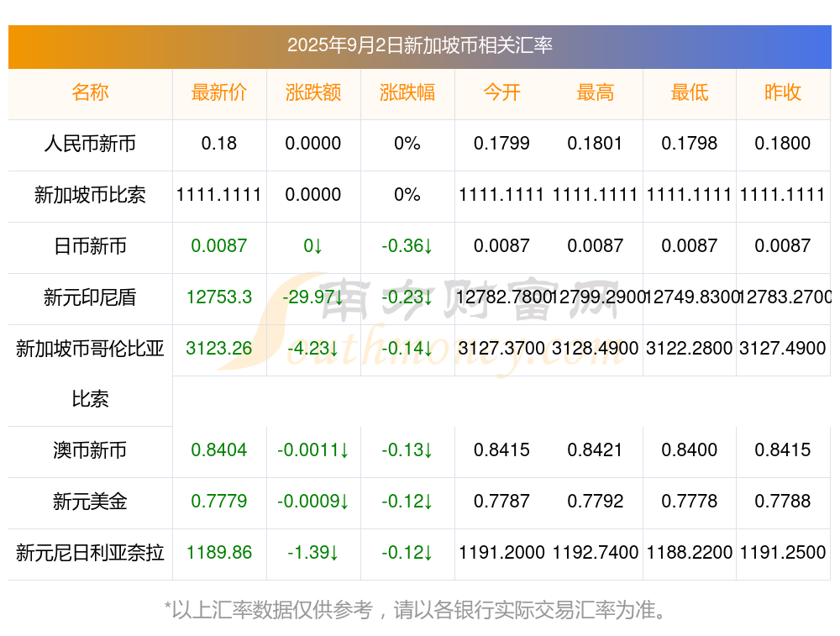Click 今开 value 12782.7800
The height and width of the screenshot is (636, 840).
click(503, 297)
